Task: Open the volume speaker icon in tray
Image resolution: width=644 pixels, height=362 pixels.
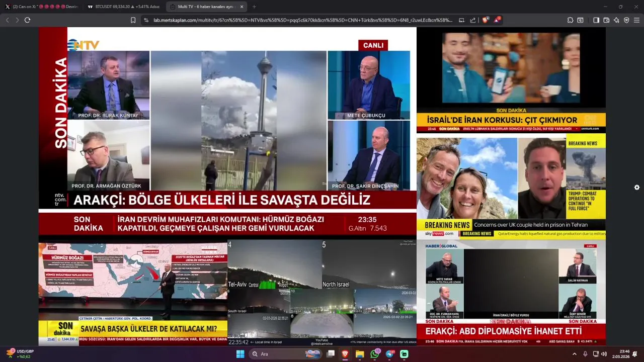Action: [x=604, y=354]
